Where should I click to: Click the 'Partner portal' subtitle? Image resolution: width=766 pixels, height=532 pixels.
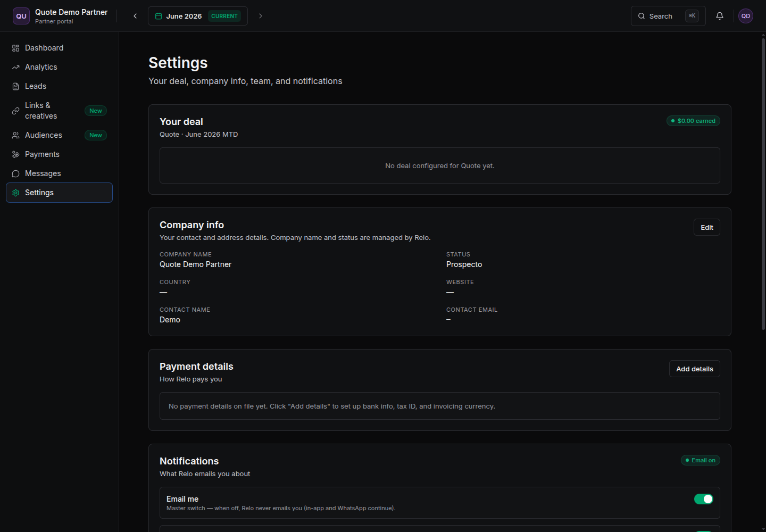(54, 21)
